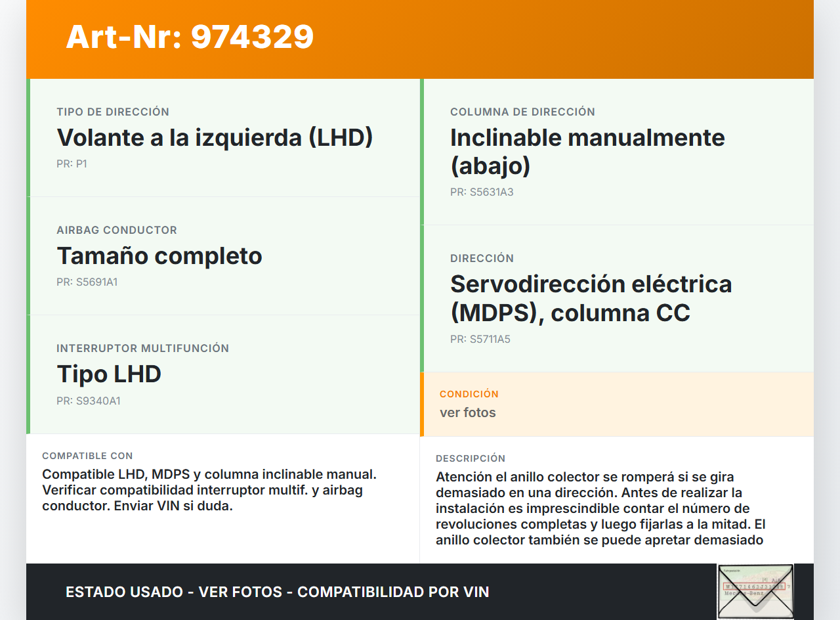The width and height of the screenshot is (840, 620).
Task: Click the 'Compatible LHD, MDPS' compatibility text
Action: [209, 490]
